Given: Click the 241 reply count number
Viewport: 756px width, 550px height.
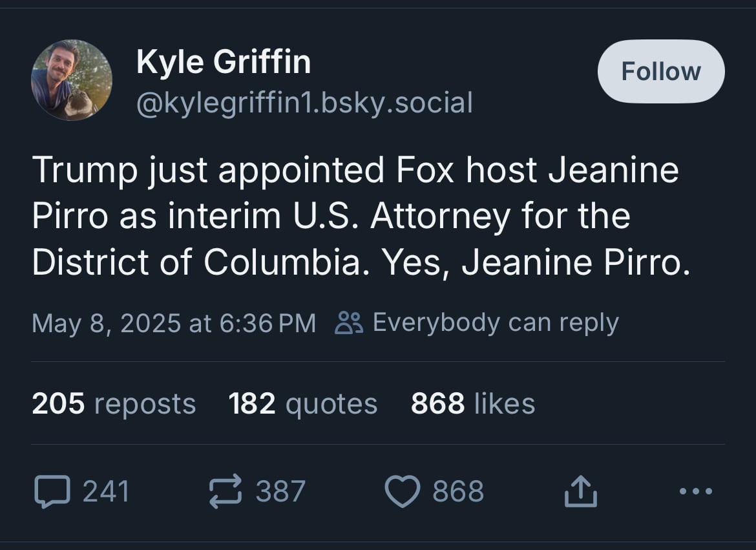Looking at the screenshot, I should point(107,491).
